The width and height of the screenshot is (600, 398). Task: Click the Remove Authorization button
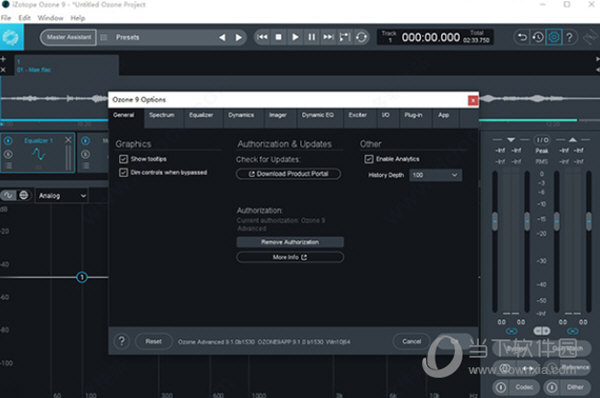pyautogui.click(x=290, y=242)
